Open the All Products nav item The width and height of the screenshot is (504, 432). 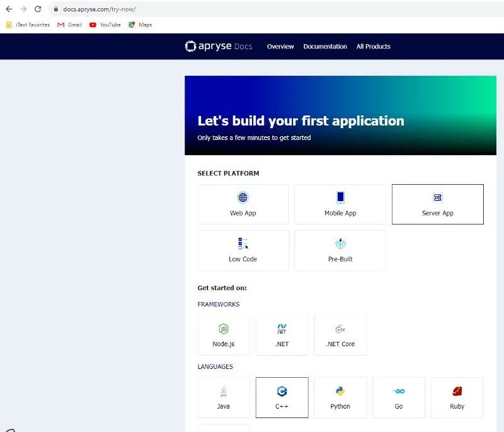click(373, 46)
